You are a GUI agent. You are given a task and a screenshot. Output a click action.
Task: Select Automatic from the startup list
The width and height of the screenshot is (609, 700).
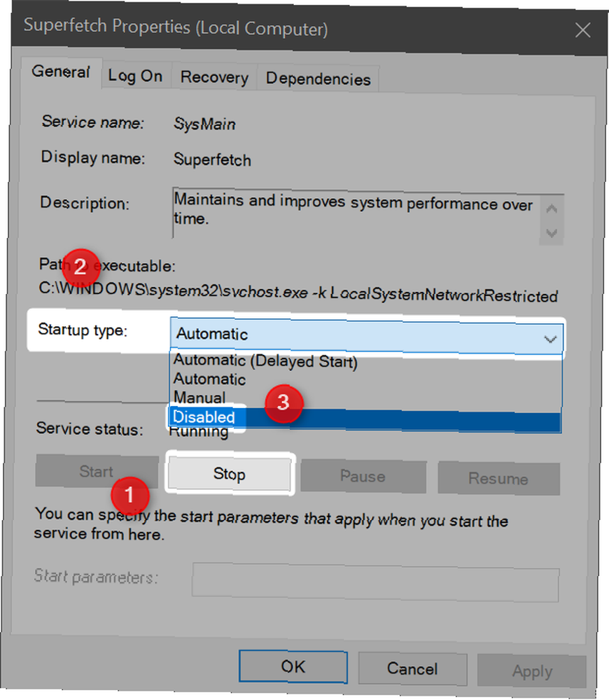click(x=209, y=379)
